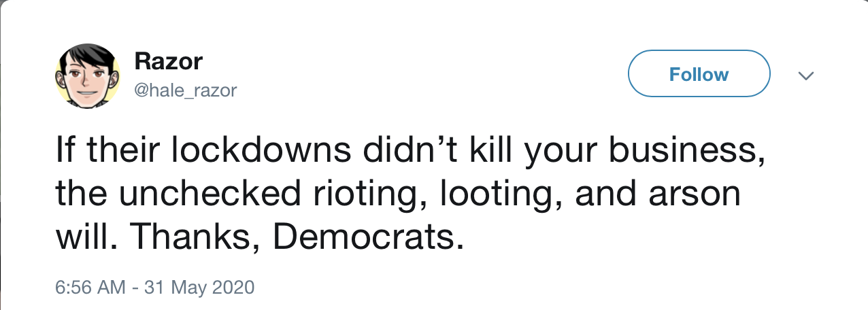Image resolution: width=868 pixels, height=310 pixels.
Task: Click the tweet body text
Action: tap(408, 194)
